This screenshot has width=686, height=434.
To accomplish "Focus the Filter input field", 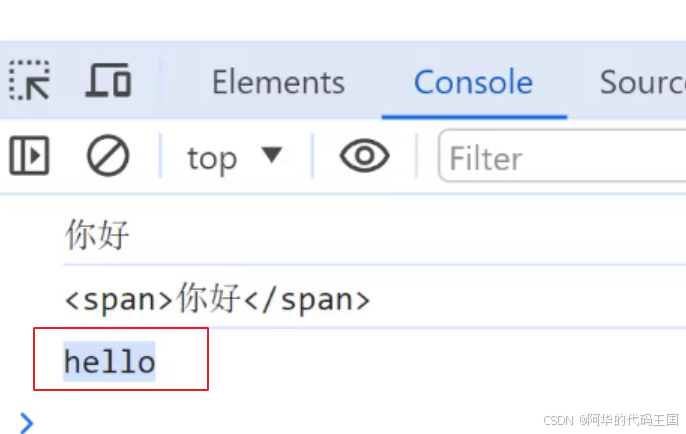I will pyautogui.click(x=562, y=156).
